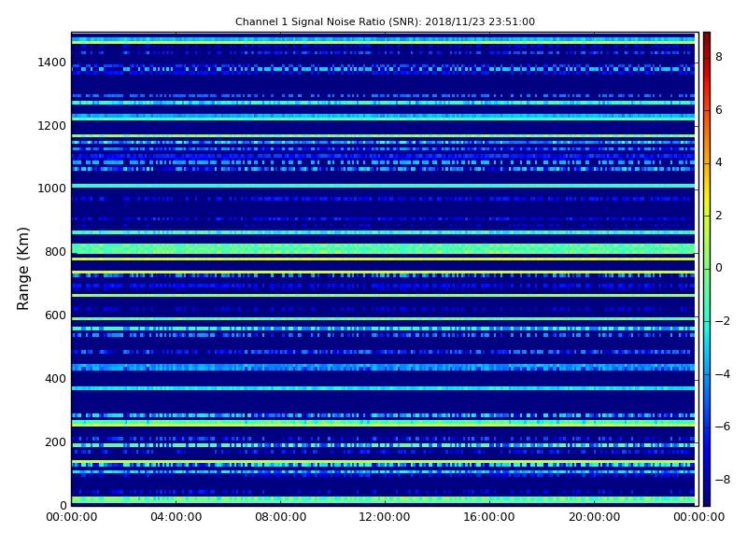Click the 200 range tick label
Image resolution: width=747 pixels, height=560 pixels.
click(55, 441)
